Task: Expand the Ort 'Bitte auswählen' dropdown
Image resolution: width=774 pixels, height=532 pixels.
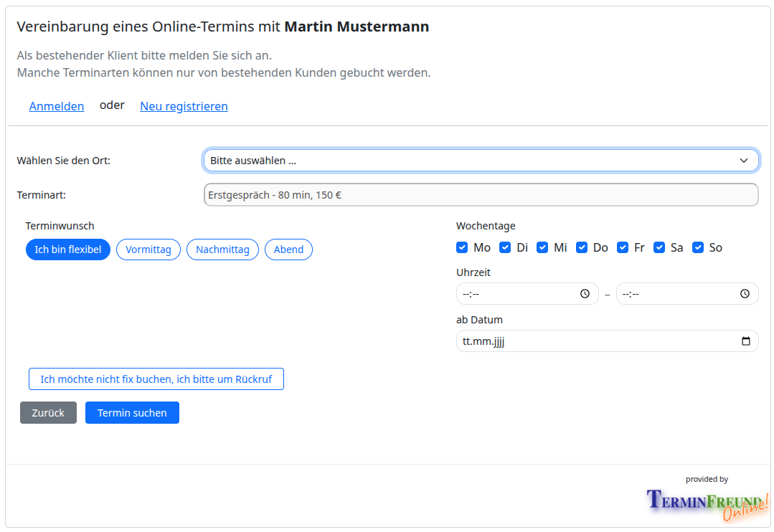Action: (x=481, y=161)
